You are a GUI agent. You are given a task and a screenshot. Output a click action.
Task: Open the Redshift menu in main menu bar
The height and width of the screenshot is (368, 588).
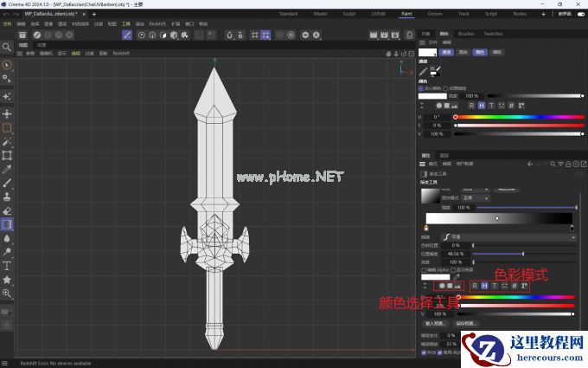point(157,23)
